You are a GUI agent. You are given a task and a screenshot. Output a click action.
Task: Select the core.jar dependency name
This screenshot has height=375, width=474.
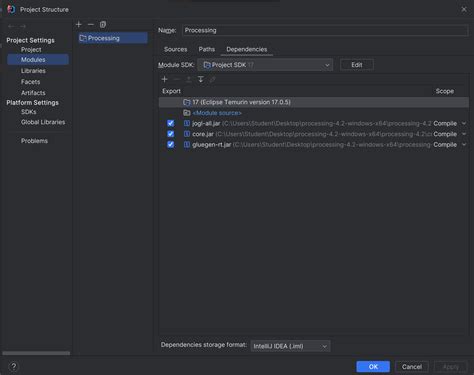pyautogui.click(x=203, y=134)
